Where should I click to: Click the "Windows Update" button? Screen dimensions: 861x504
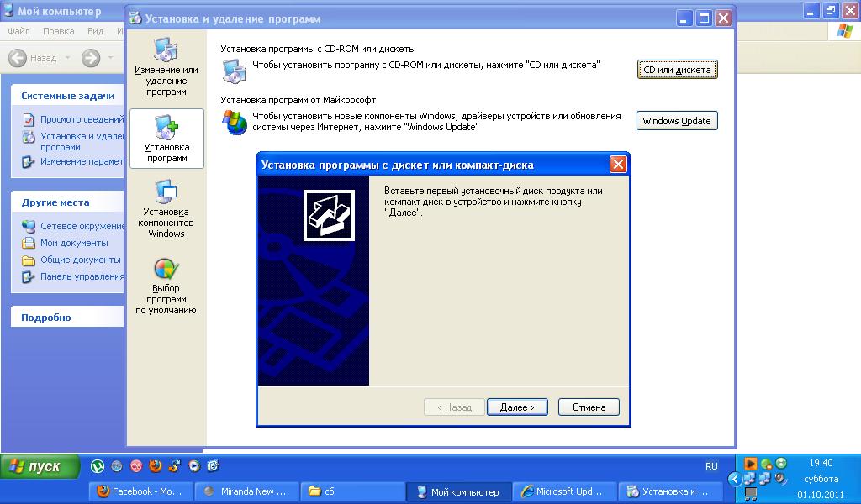pyautogui.click(x=677, y=121)
